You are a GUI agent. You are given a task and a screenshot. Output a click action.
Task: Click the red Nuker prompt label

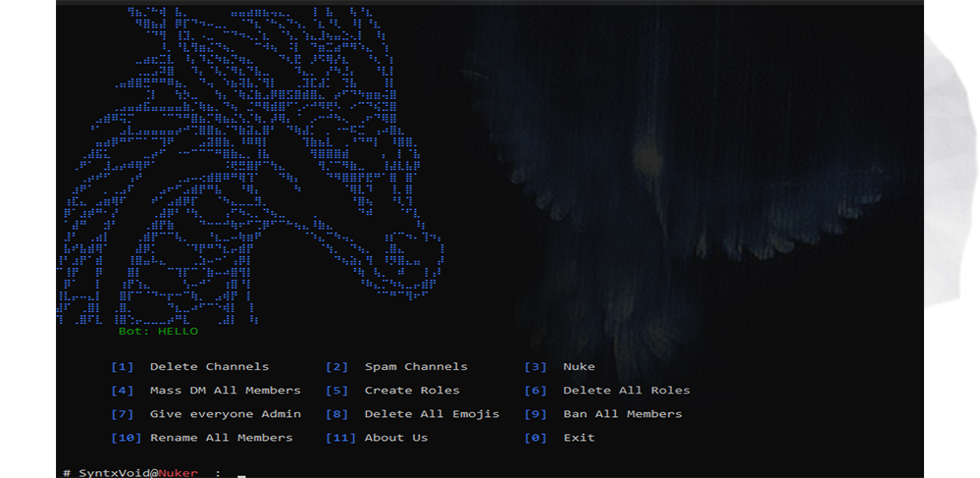179,473
